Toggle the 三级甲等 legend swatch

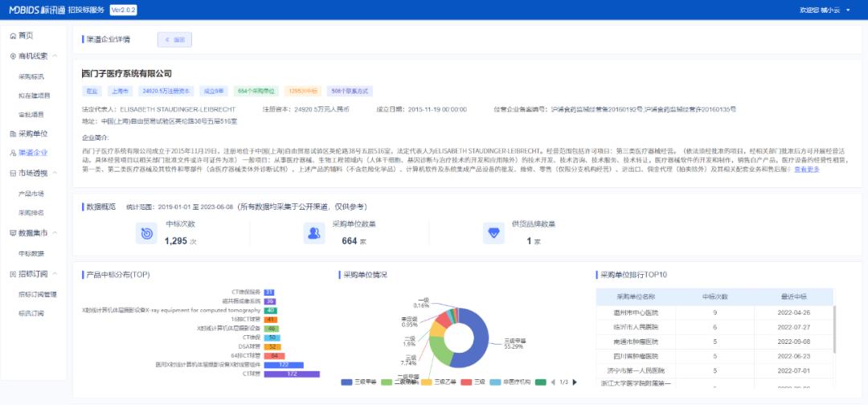click(x=347, y=382)
